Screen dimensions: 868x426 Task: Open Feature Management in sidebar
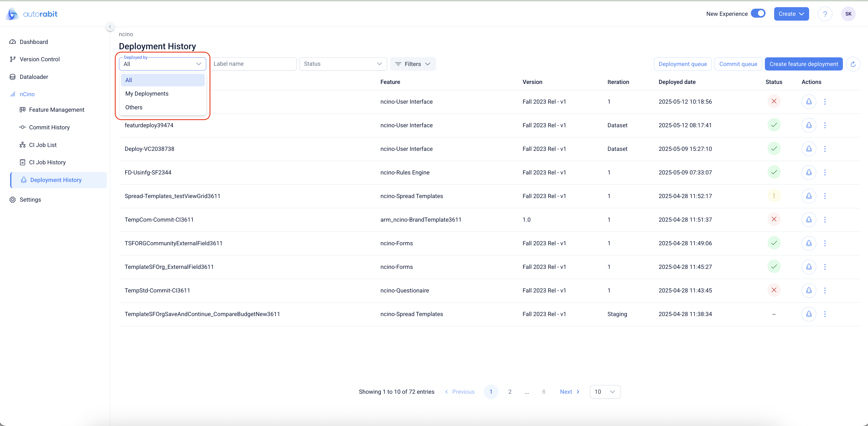[x=56, y=110]
